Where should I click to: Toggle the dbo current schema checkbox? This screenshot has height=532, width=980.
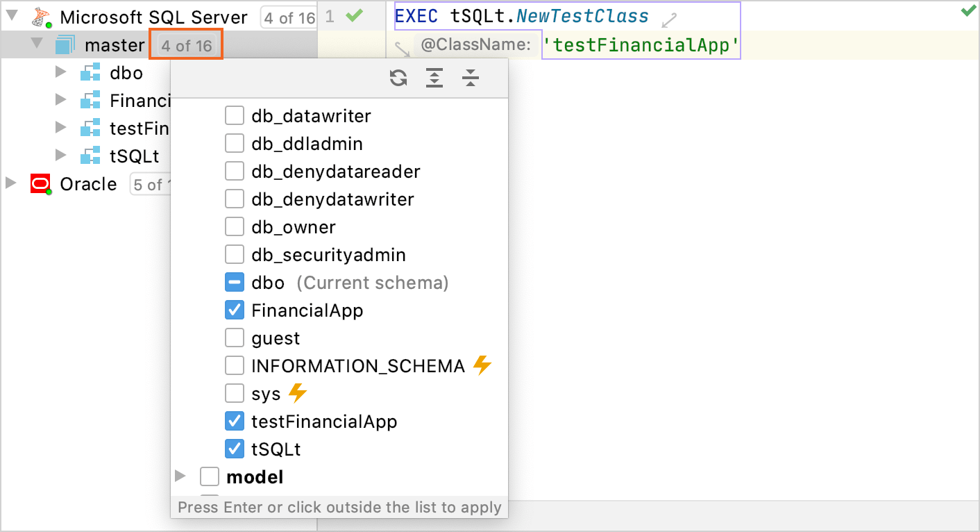click(235, 282)
